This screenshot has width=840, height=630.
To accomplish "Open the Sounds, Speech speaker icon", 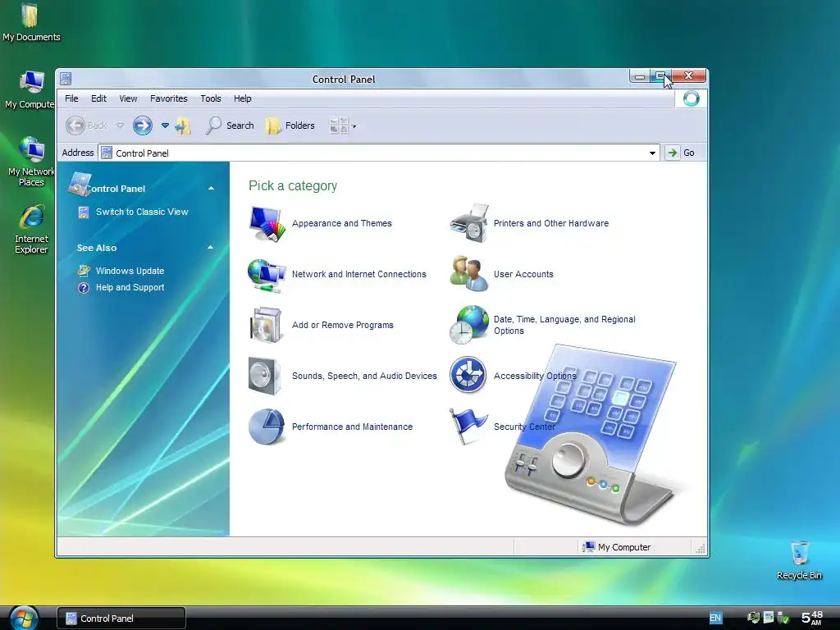I will pos(265,376).
